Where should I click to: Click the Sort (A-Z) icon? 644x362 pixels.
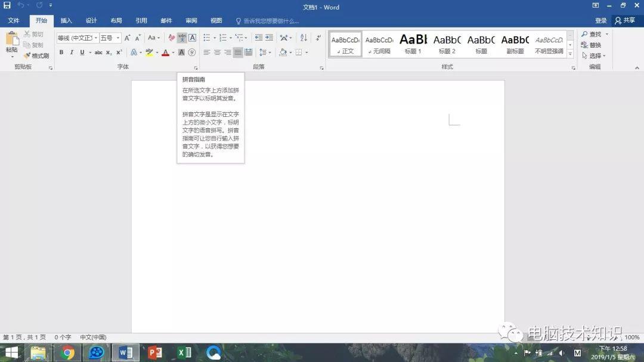pos(304,38)
